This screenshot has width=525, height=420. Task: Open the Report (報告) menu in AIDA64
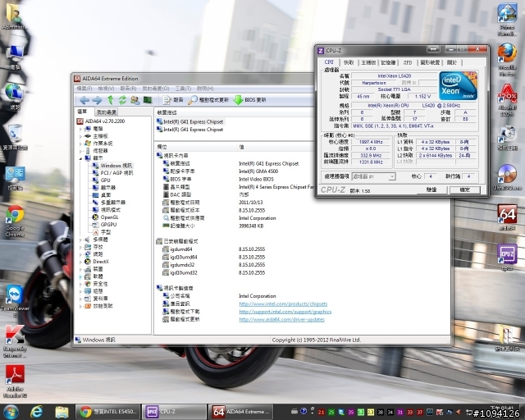click(128, 89)
